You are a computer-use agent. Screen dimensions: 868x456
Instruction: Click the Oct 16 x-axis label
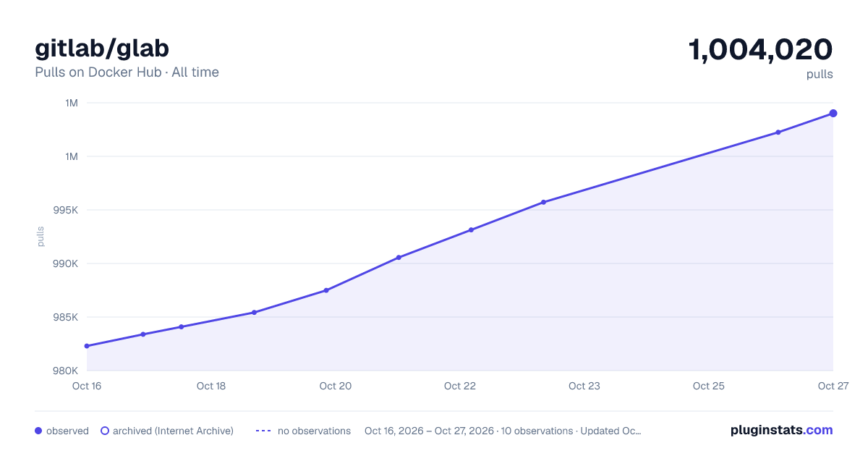click(x=87, y=386)
